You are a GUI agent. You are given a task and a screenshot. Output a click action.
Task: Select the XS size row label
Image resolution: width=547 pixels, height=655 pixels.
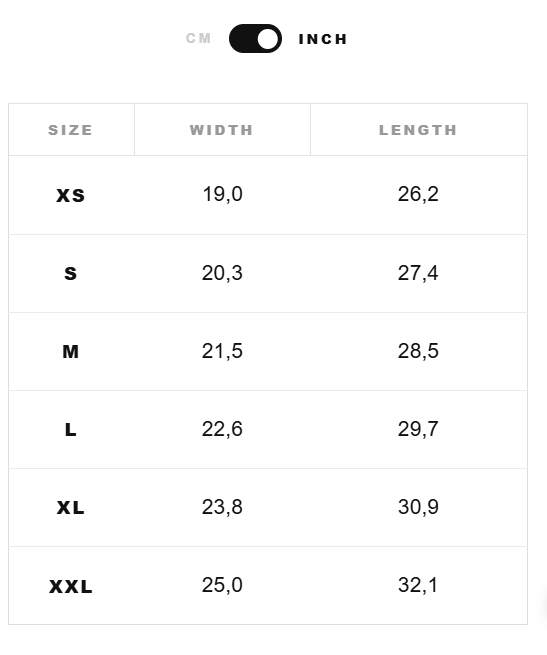click(x=71, y=195)
